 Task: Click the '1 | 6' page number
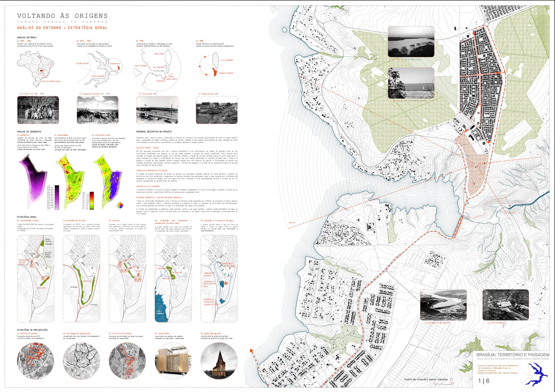(483, 381)
